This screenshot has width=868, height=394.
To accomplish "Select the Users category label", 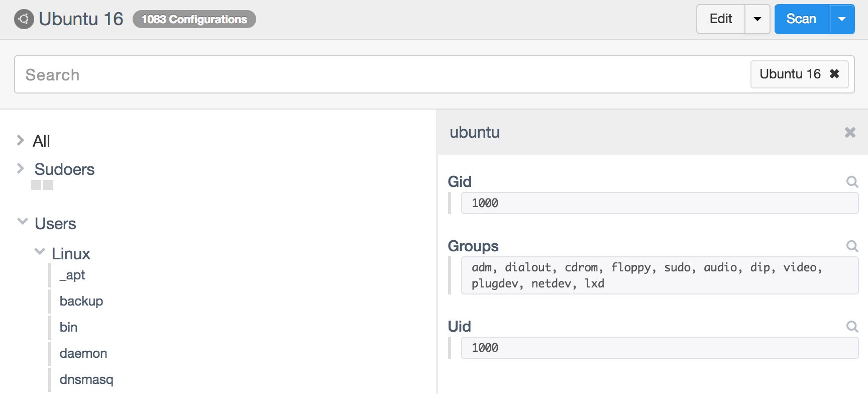I will pyautogui.click(x=55, y=224).
